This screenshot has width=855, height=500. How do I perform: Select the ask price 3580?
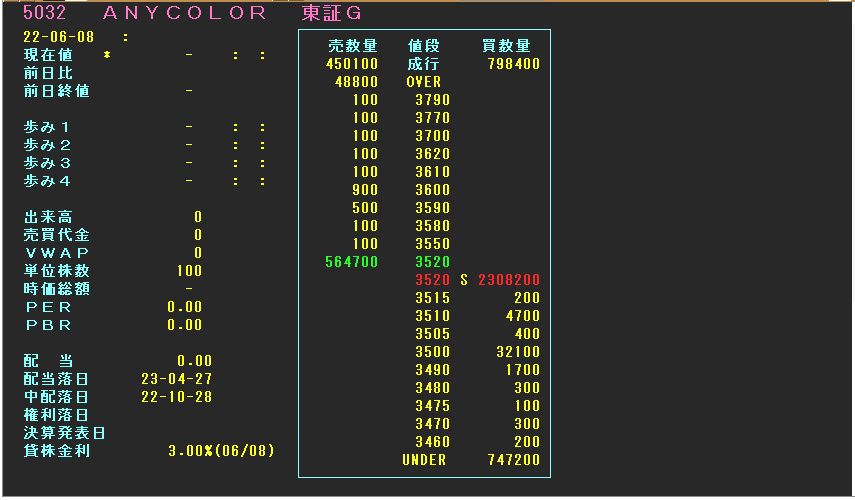432,226
